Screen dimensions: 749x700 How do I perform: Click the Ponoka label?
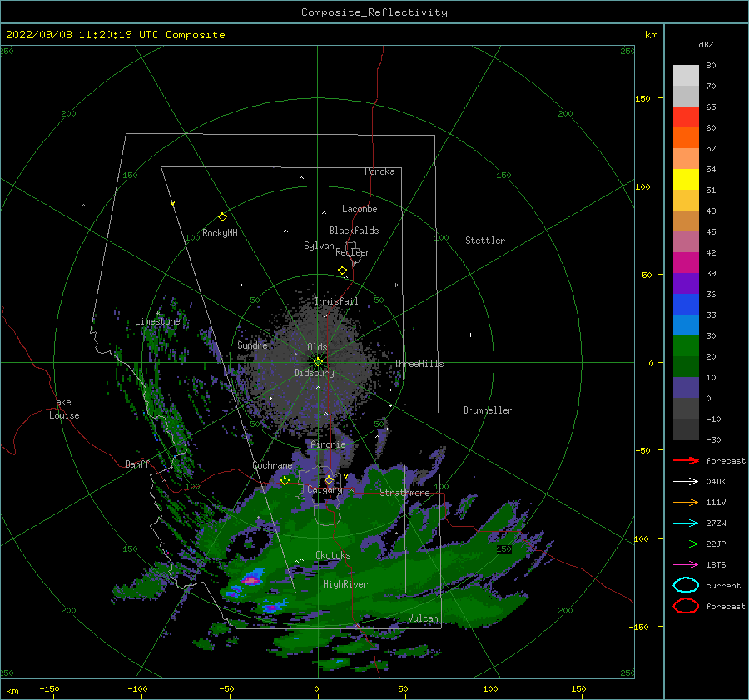coord(379,171)
